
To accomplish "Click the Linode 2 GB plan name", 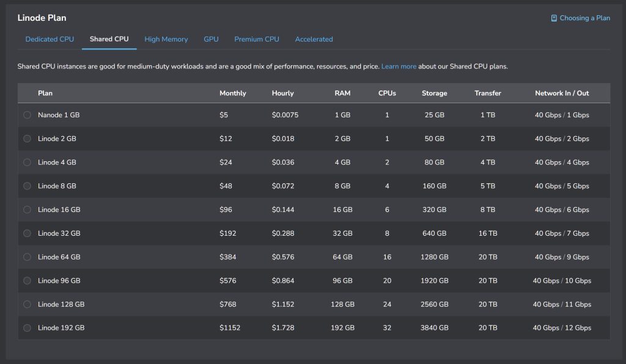I will (x=57, y=139).
